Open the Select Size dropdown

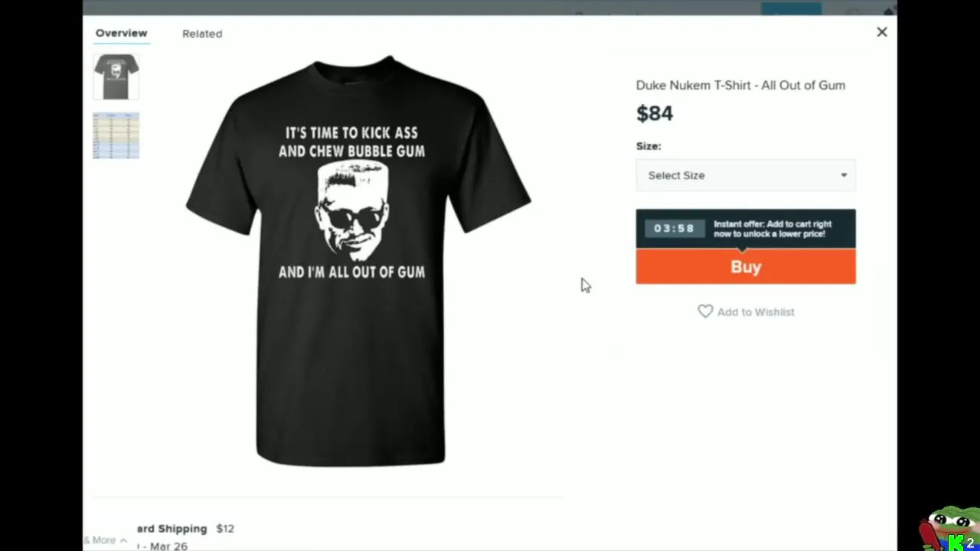tap(746, 175)
